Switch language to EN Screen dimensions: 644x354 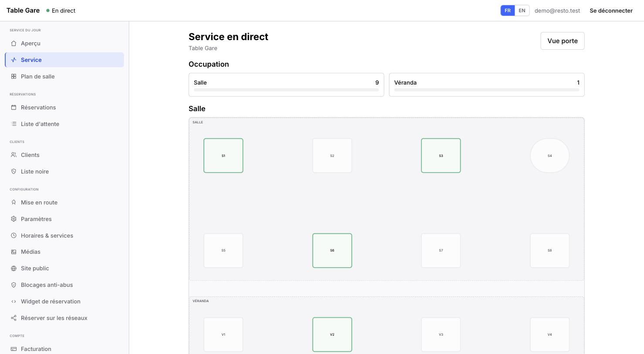(x=522, y=10)
